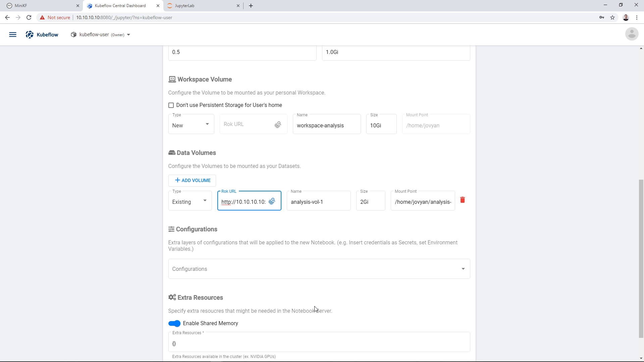644x362 pixels.
Task: Open saved passwords key icon
Action: pyautogui.click(x=602, y=17)
